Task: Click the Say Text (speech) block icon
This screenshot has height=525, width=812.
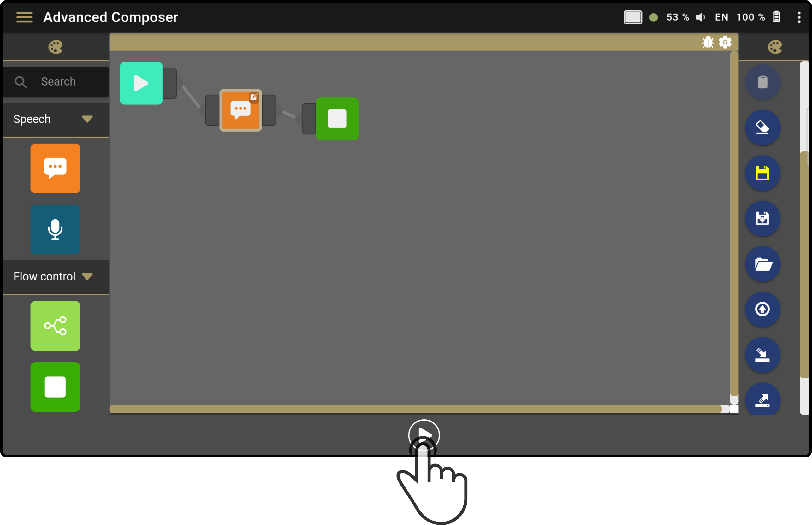Action: (x=56, y=168)
